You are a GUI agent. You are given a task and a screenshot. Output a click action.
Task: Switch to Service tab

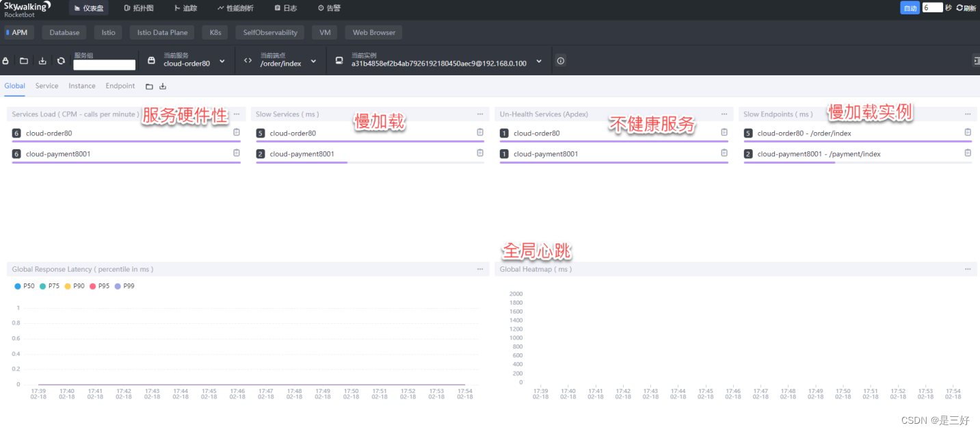pos(47,86)
